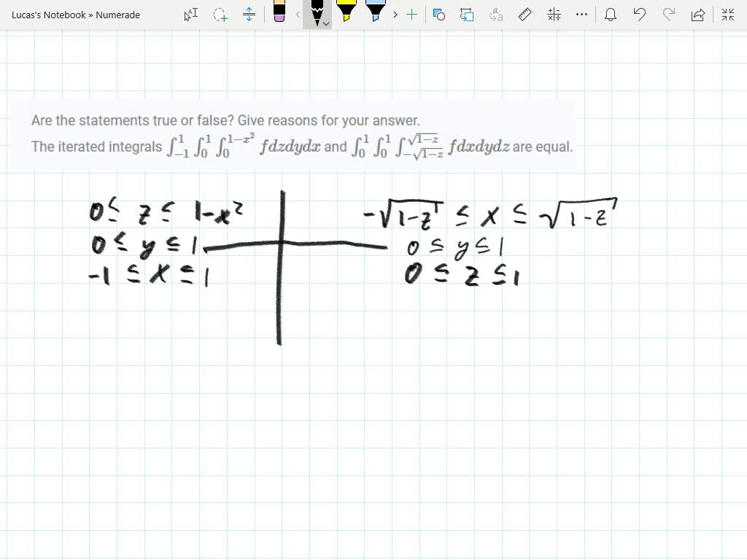
Task: Open the insert space tool
Action: coord(249,15)
